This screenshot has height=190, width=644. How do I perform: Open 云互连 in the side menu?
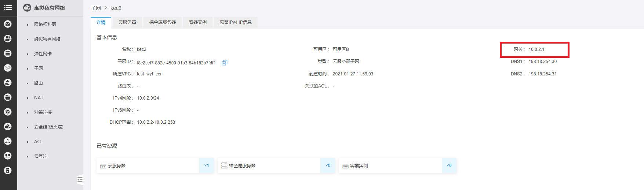41,156
